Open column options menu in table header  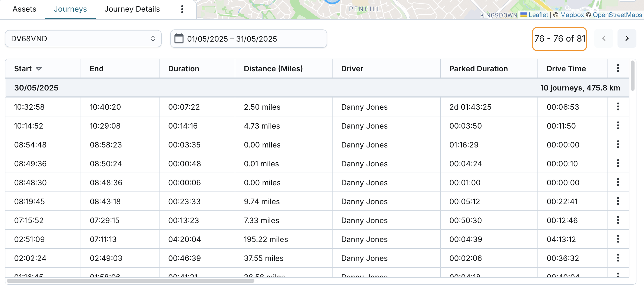pyautogui.click(x=618, y=68)
